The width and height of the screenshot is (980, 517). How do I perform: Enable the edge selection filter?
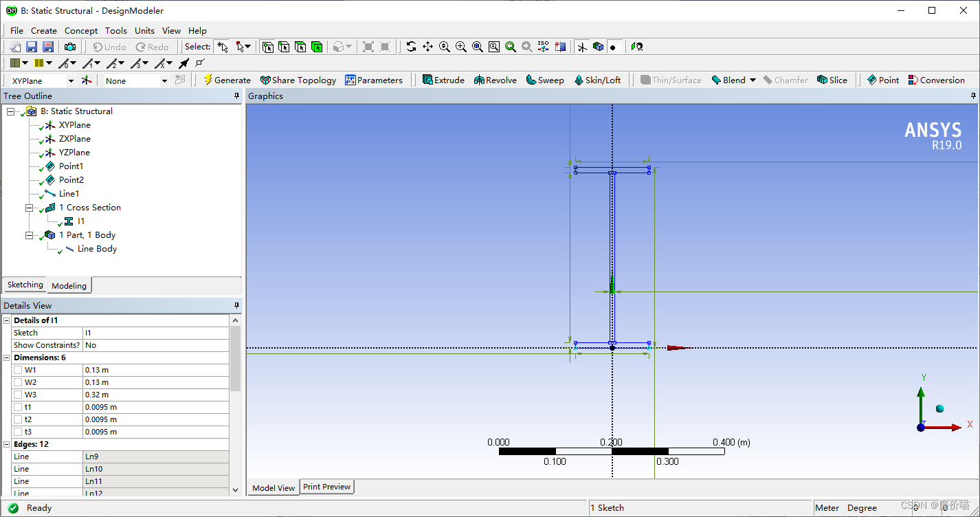pyautogui.click(x=284, y=47)
